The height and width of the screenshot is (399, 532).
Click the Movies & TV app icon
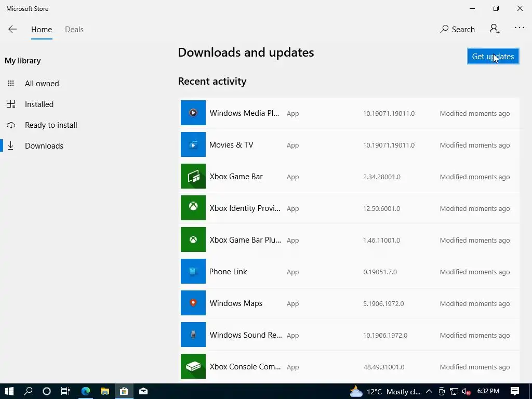click(x=193, y=144)
